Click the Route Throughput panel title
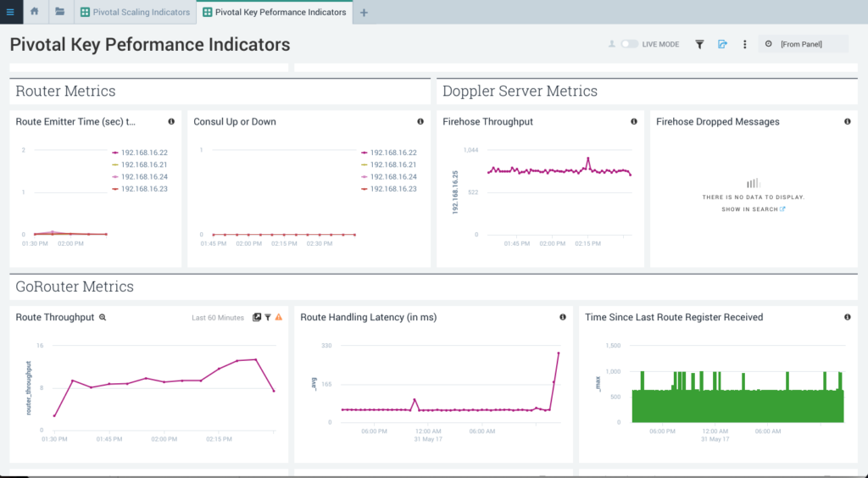This screenshot has width=868, height=478. pos(55,317)
